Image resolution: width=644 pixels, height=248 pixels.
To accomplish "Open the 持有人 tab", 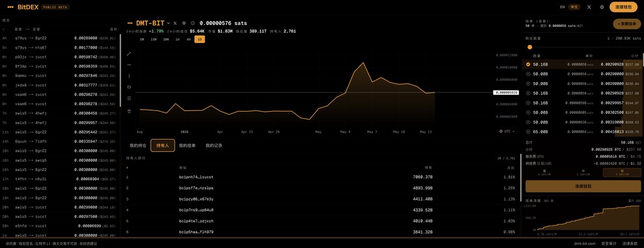I will pyautogui.click(x=163, y=145).
